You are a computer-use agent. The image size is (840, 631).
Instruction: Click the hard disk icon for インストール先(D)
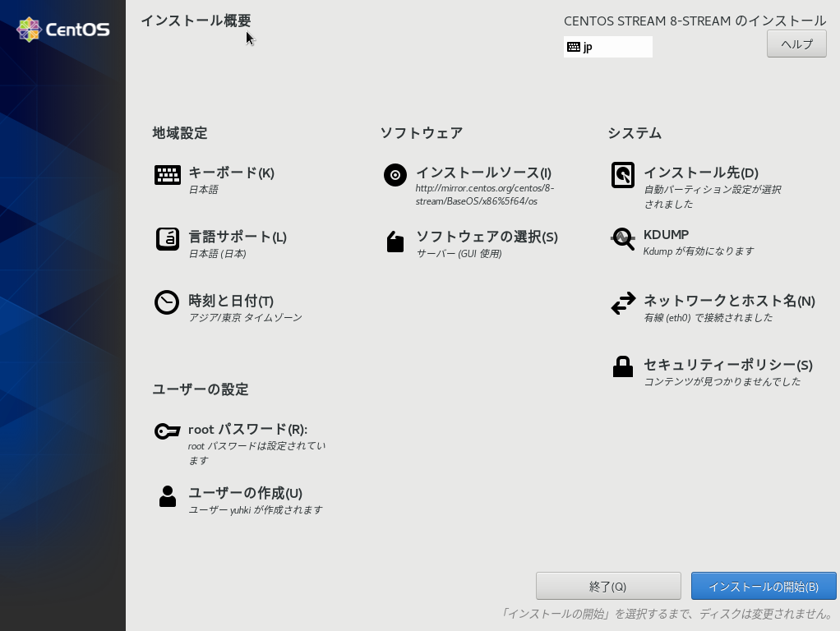(622, 175)
